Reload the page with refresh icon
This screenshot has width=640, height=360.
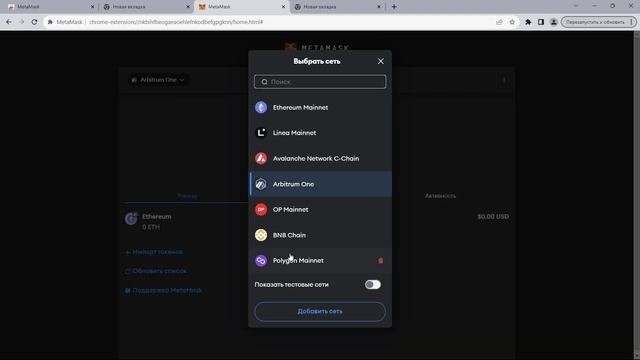tap(34, 22)
